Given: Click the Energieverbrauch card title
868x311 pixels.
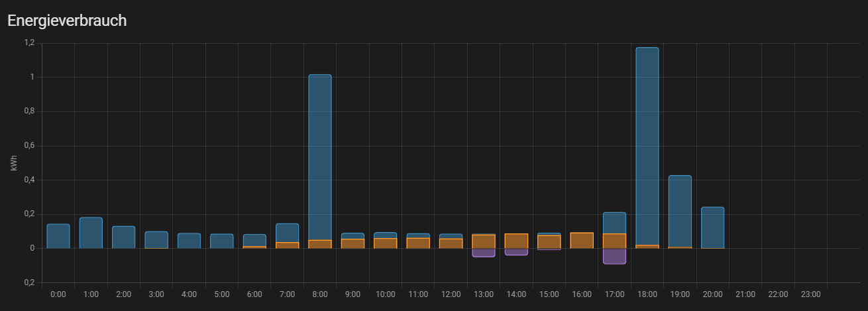Looking at the screenshot, I should [67, 21].
